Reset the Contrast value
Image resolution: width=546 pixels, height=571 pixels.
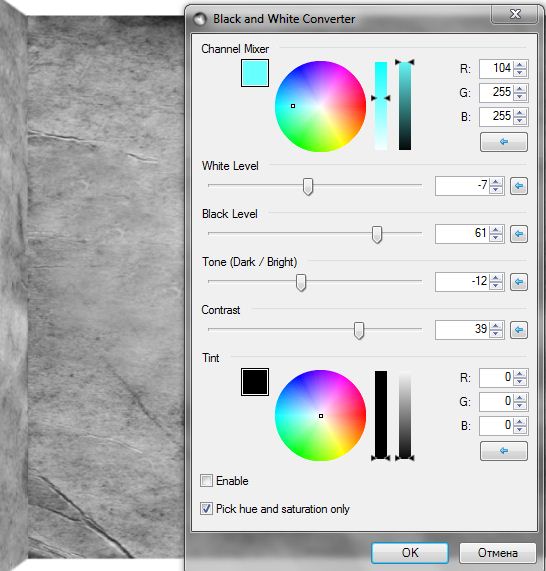pos(519,330)
